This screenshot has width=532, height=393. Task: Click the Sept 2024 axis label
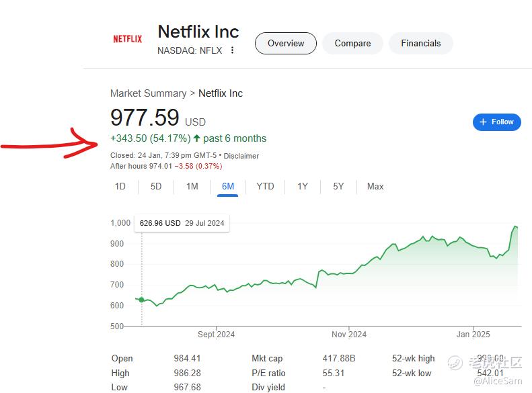(216, 335)
